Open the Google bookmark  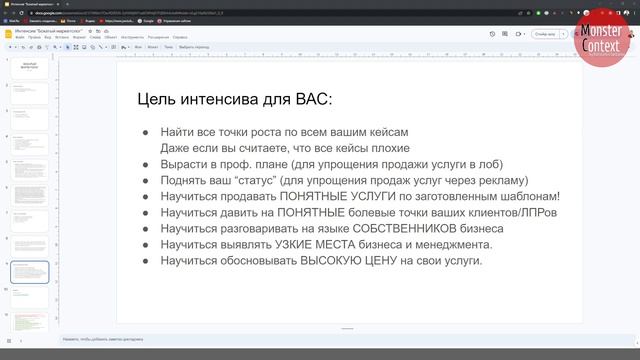tap(146, 21)
